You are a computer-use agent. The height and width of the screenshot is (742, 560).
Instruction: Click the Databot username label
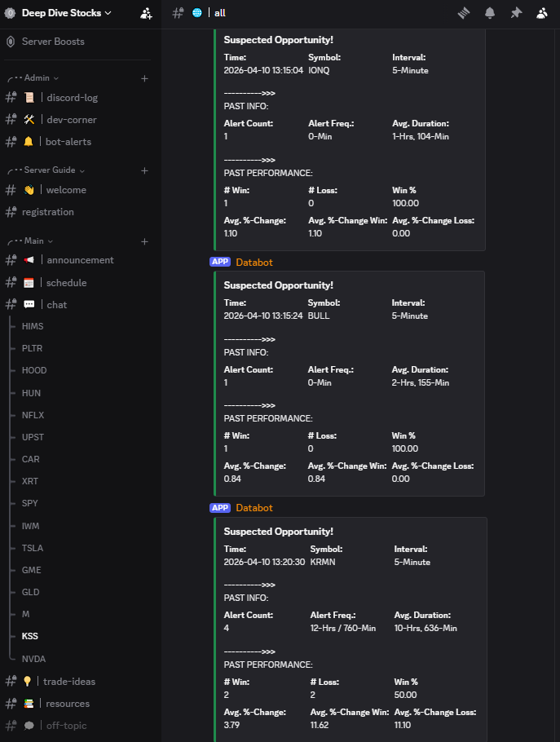click(x=255, y=262)
